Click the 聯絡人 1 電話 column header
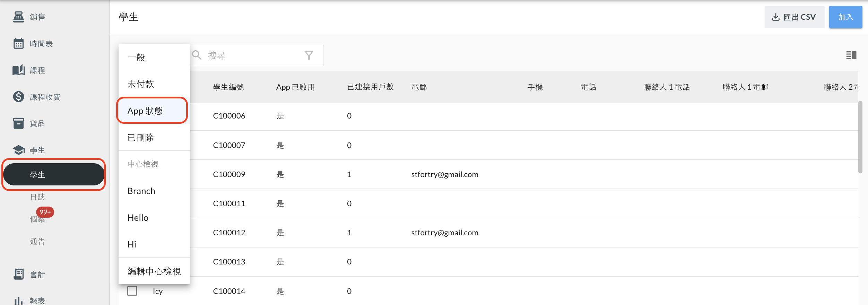 point(667,87)
